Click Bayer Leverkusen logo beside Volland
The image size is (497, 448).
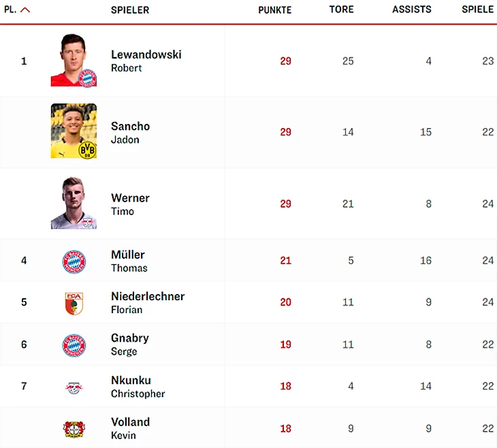tap(74, 428)
